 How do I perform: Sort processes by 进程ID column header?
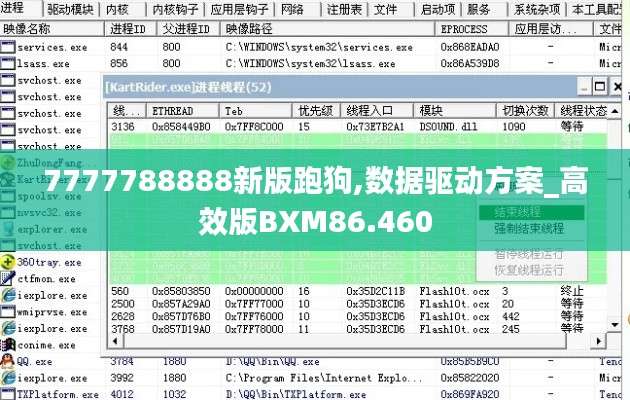click(x=130, y=29)
